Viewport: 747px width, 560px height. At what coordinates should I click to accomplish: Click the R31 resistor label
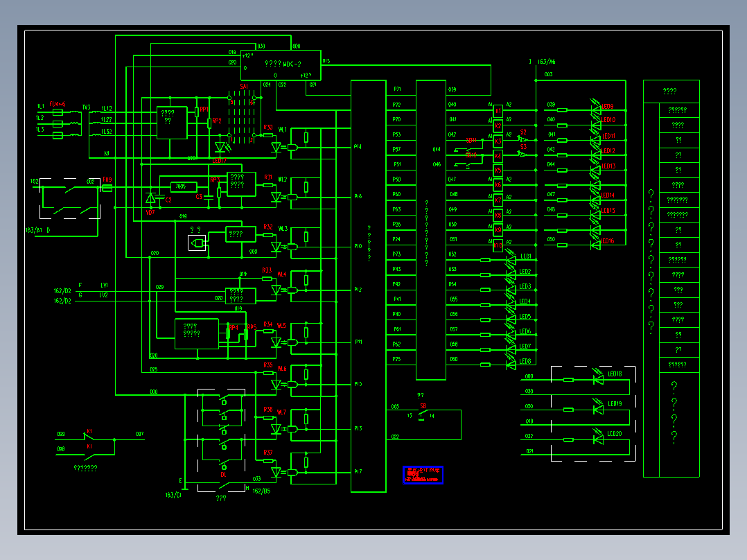268,177
